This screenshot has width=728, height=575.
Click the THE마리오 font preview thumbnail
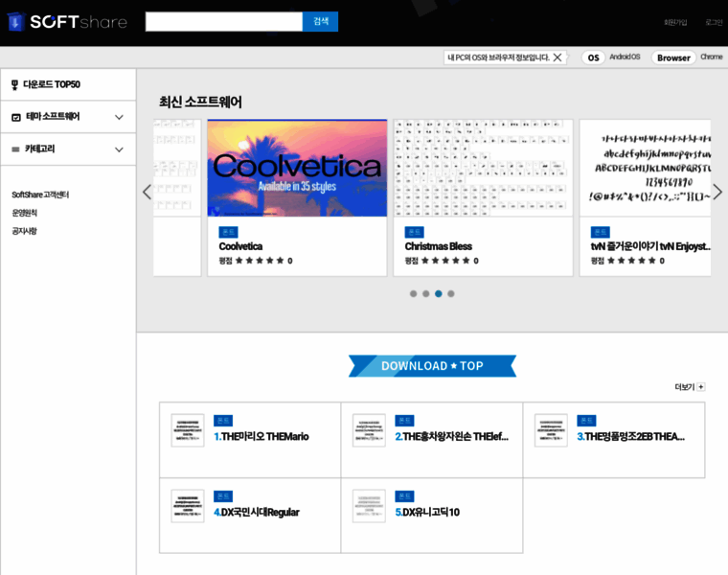click(188, 430)
